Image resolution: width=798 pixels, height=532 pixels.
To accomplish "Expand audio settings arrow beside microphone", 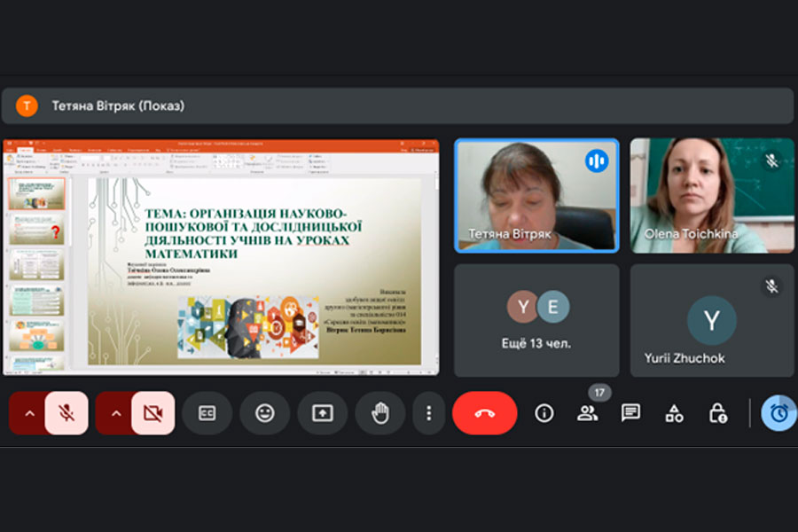I will (x=29, y=413).
